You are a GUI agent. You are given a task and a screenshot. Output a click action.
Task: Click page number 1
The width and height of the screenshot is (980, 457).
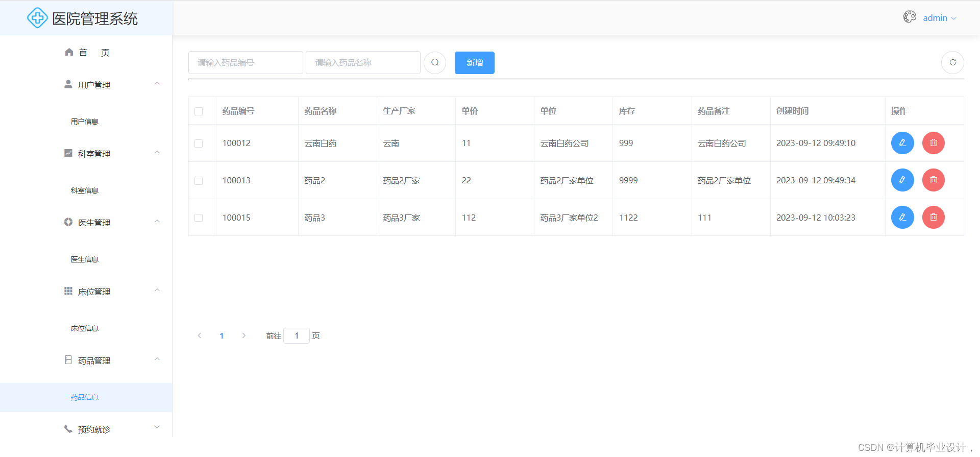coord(222,335)
